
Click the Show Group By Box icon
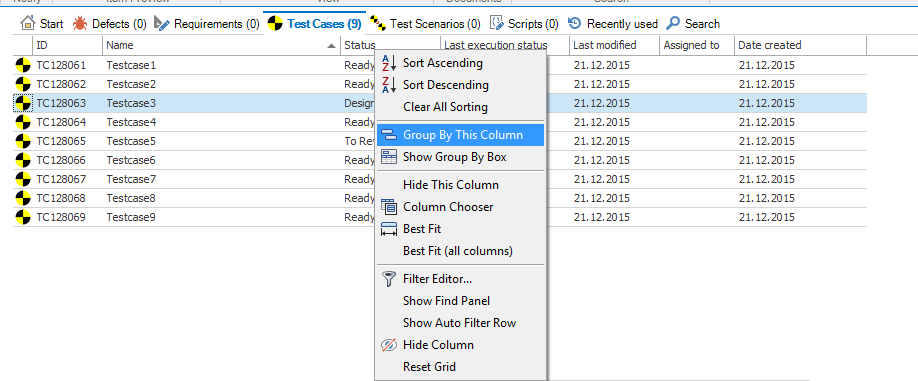[389, 157]
